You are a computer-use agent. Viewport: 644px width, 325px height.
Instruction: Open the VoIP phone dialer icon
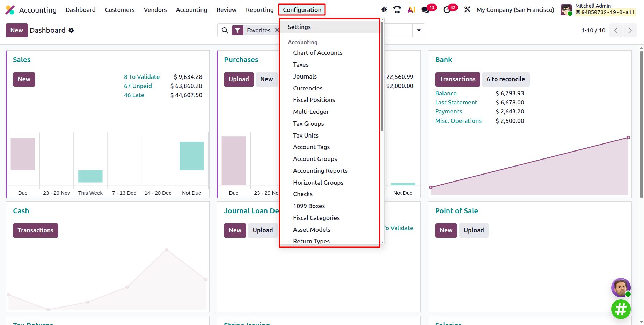(x=397, y=9)
